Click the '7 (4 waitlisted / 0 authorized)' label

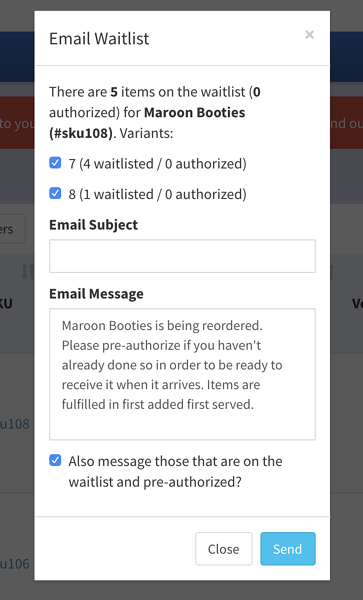pyautogui.click(x=157, y=164)
